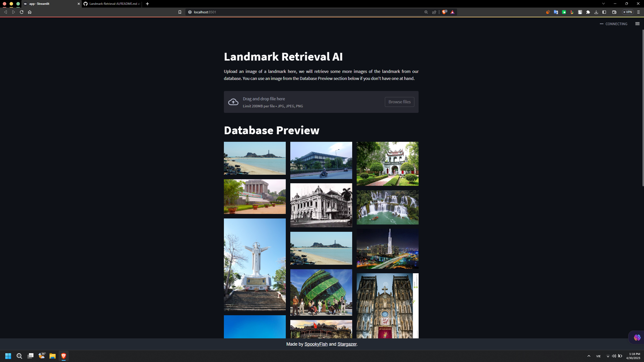Click the VIE language indicator
Viewport: 644px width, 362px height.
click(598, 356)
